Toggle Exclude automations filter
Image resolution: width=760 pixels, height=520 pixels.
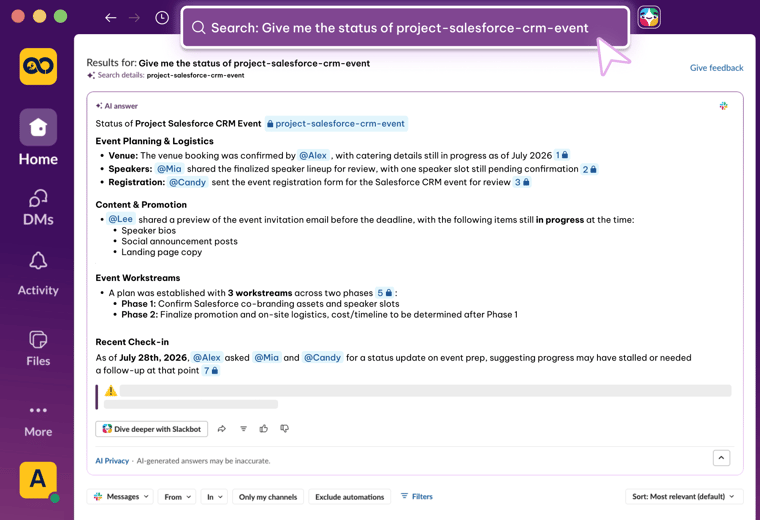tap(349, 497)
